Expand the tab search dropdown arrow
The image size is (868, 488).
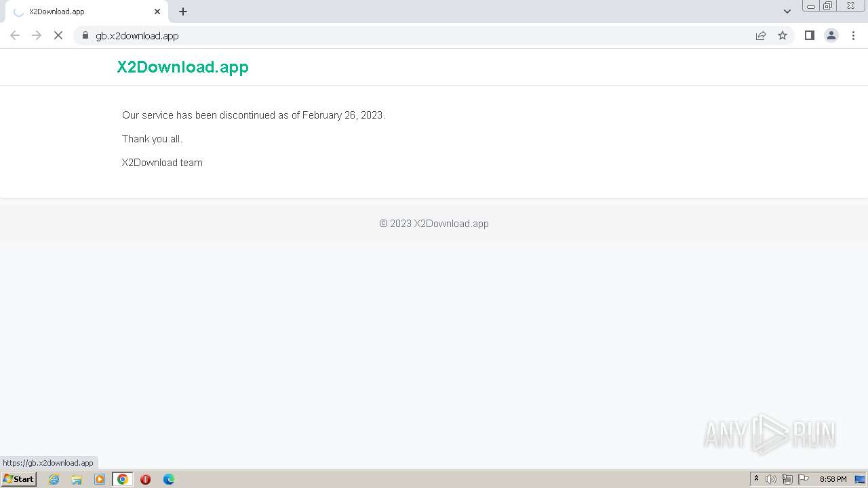coord(787,12)
